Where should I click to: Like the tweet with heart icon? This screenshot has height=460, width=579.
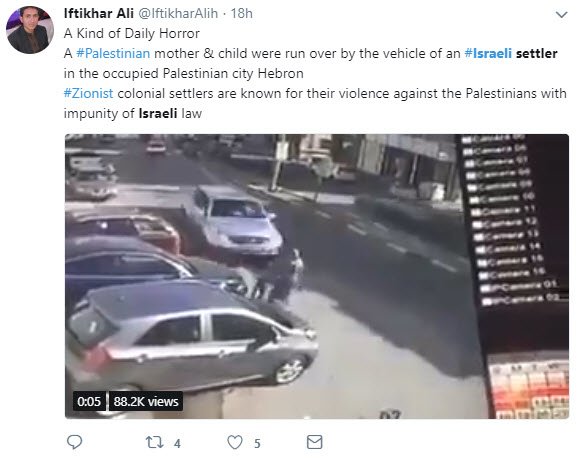coord(235,442)
